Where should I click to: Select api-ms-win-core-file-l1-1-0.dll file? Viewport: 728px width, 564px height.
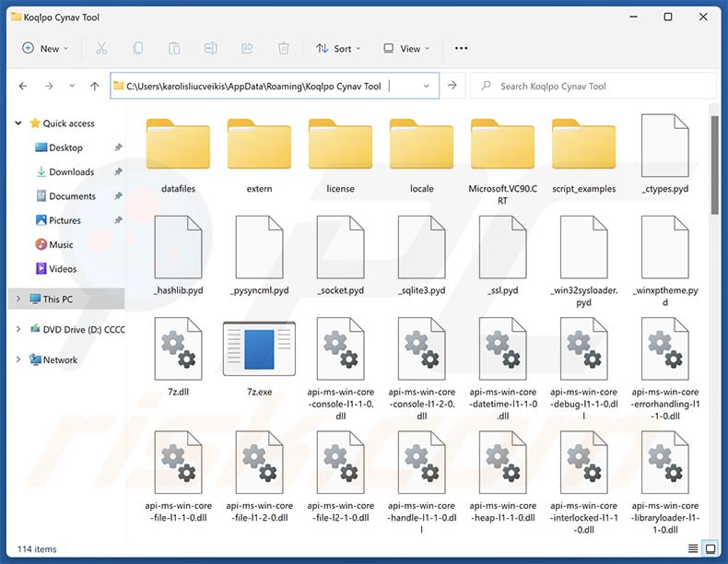[x=178, y=476]
